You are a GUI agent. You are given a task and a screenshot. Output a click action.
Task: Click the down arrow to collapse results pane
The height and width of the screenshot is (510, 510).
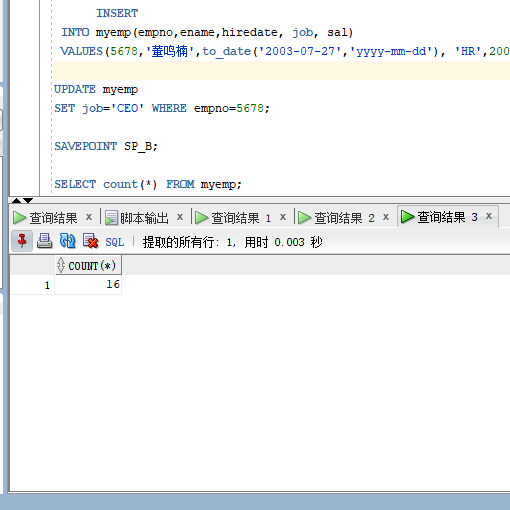[x=28, y=200]
